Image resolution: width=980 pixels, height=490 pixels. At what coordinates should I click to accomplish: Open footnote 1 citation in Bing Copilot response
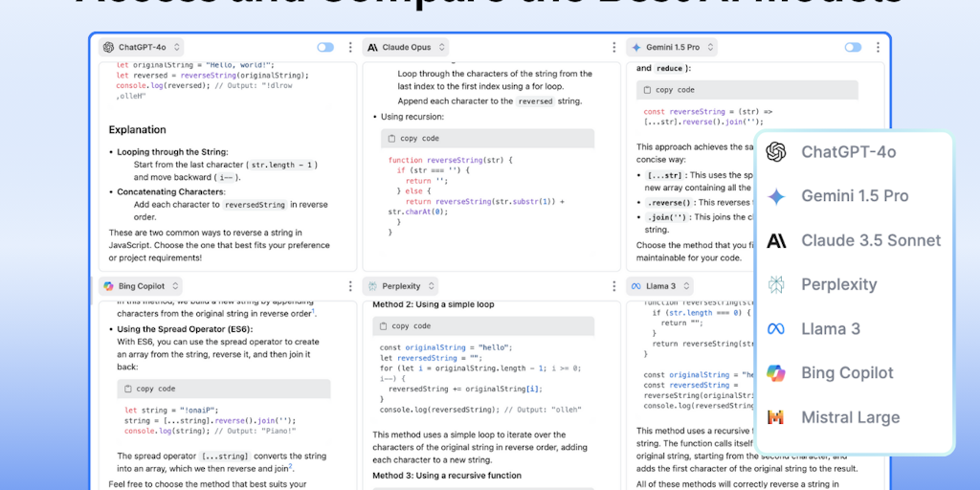point(313,311)
